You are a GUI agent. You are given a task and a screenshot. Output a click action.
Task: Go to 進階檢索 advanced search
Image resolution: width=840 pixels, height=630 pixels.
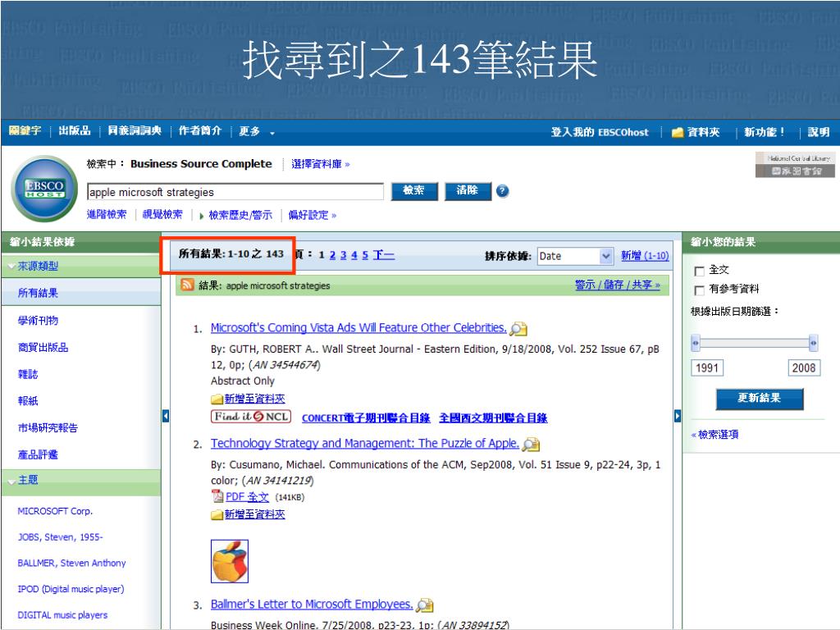(107, 215)
